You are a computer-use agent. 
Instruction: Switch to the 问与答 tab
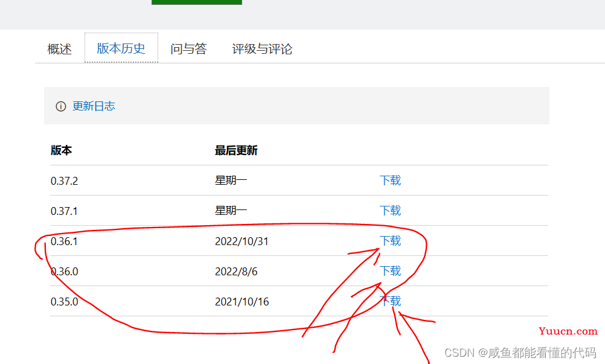tap(188, 49)
